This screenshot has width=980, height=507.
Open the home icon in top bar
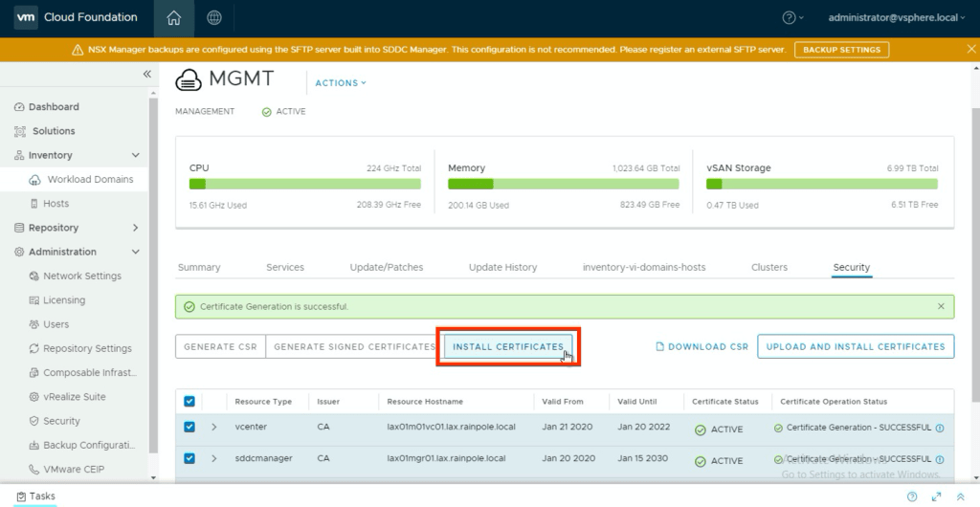click(173, 17)
